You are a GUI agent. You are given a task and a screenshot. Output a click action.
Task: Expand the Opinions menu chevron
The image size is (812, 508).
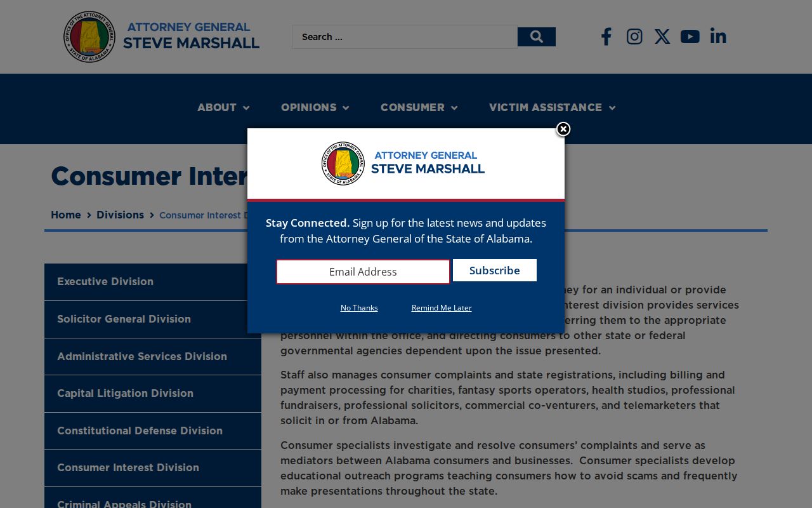coord(346,108)
